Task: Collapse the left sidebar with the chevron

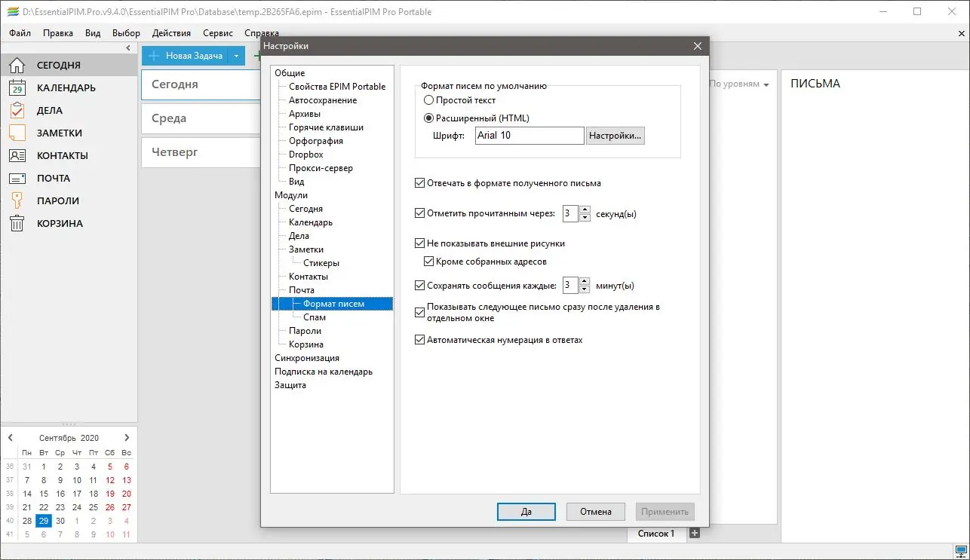Action: (x=127, y=47)
